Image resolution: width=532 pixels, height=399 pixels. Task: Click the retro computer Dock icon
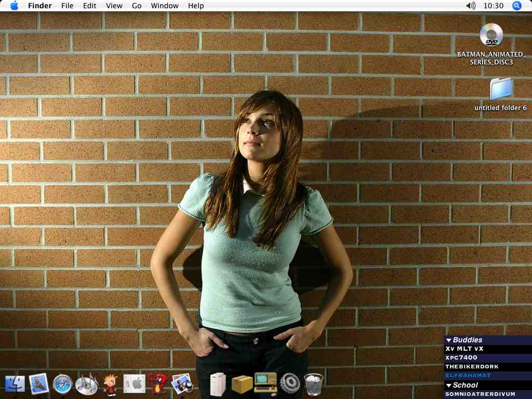[265, 384]
